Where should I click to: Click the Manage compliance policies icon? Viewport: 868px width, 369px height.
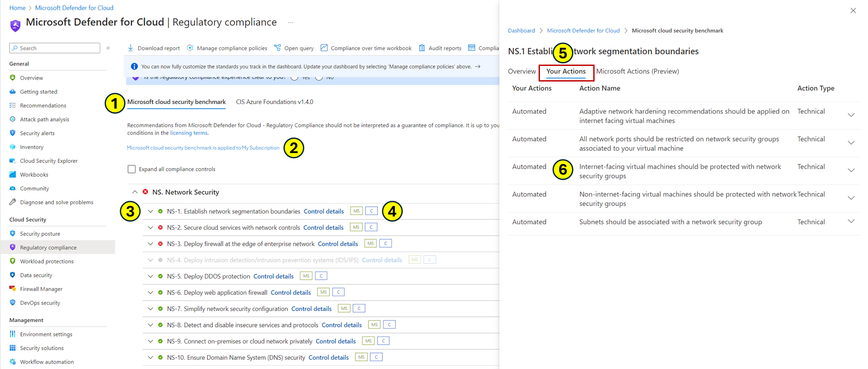tap(190, 48)
